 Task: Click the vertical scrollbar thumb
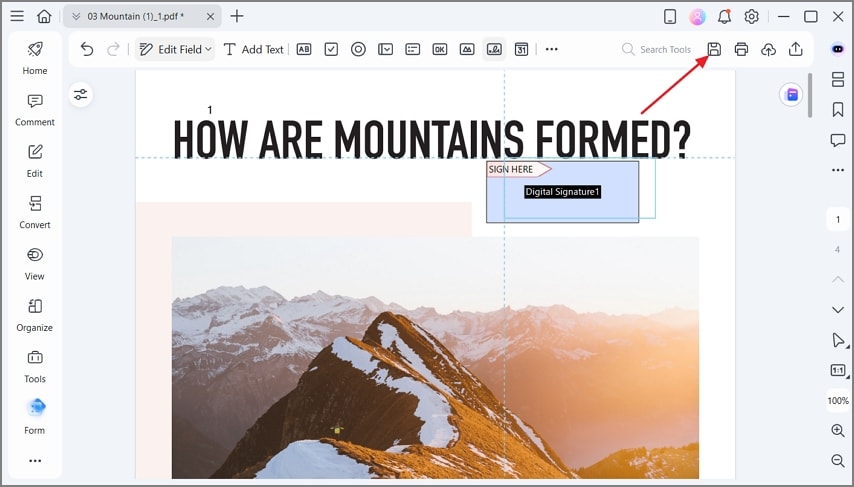pyautogui.click(x=810, y=96)
